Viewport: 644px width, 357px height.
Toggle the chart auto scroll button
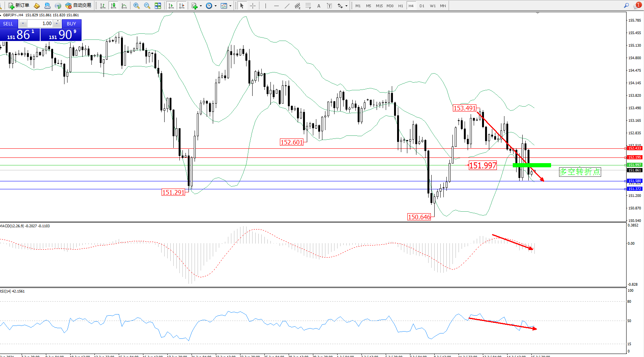(171, 6)
